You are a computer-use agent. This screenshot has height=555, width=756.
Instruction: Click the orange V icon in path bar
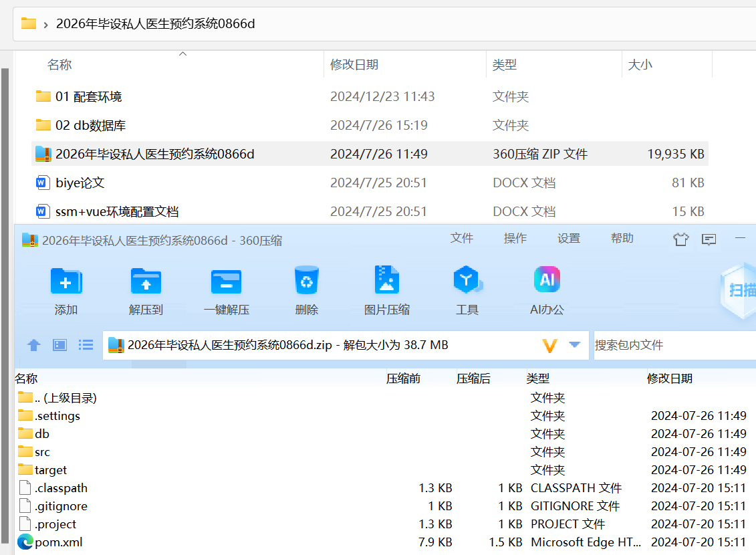pos(549,345)
